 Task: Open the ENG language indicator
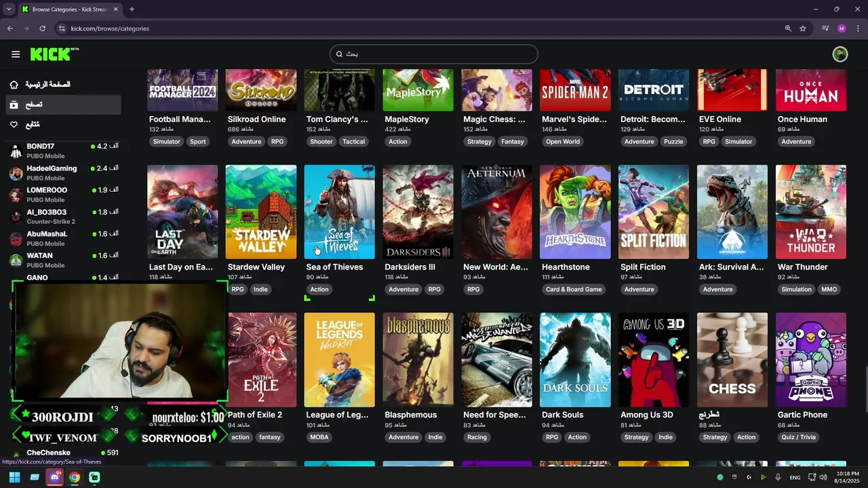(x=795, y=477)
